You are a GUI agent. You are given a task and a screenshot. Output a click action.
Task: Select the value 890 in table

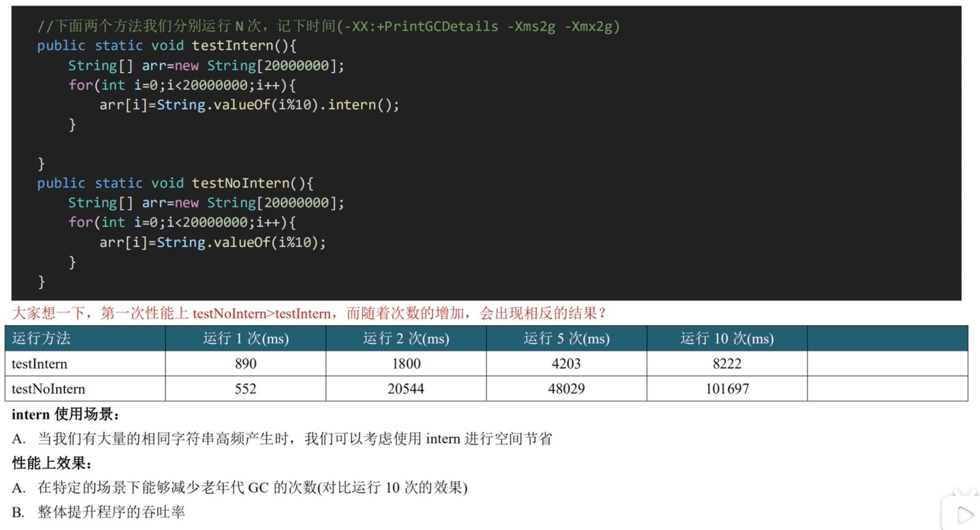[245, 364]
